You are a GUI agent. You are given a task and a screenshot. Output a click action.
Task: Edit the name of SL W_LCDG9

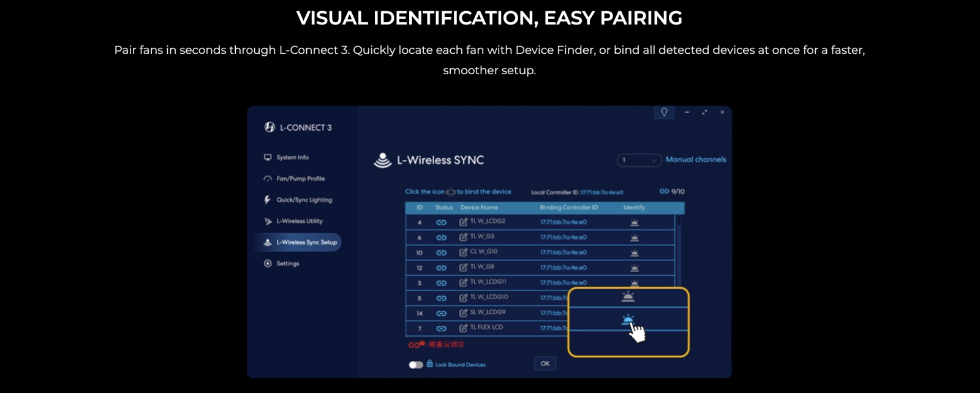tap(464, 313)
